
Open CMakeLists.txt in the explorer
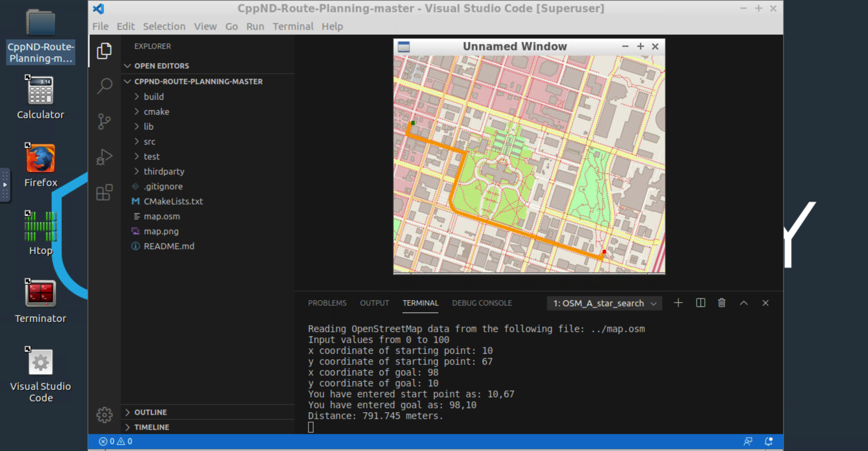[x=208, y=201]
